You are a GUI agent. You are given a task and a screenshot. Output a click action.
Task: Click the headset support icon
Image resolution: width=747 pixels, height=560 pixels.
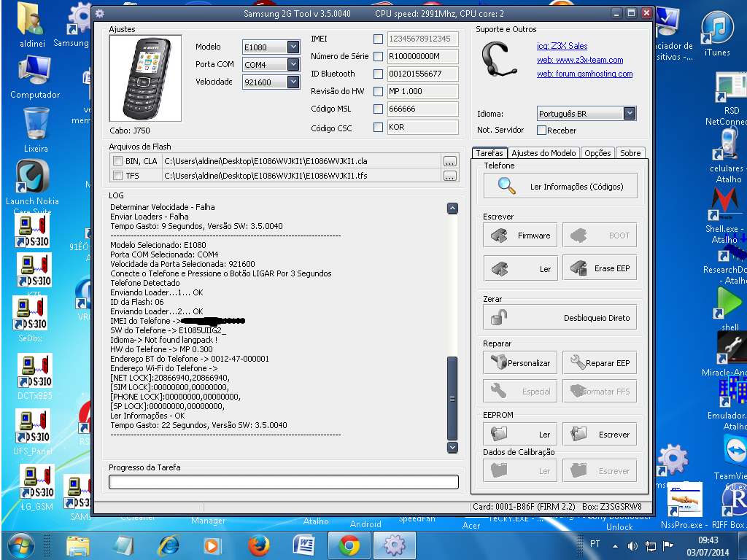498,60
